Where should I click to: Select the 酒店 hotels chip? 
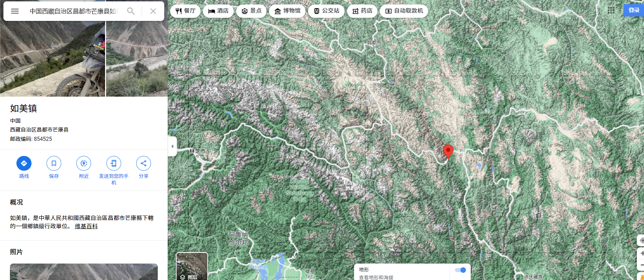[x=218, y=11]
